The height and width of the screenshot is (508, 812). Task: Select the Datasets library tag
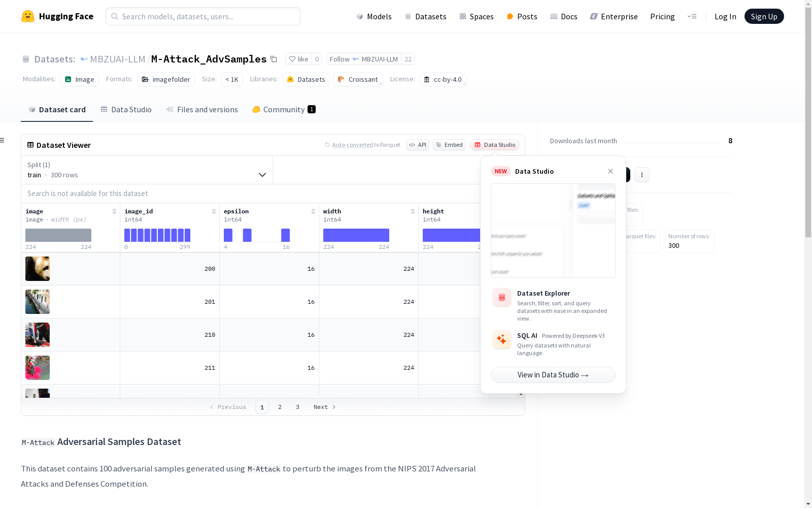(x=306, y=79)
